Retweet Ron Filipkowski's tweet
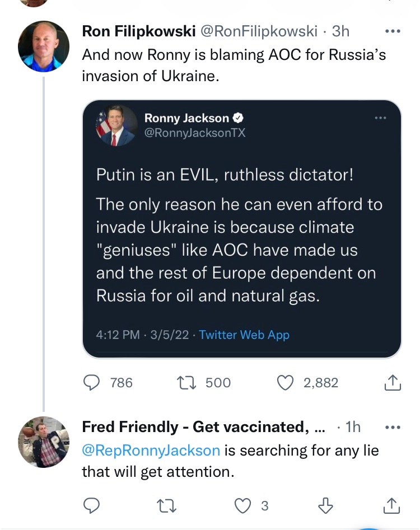Screen dimensions: 420x530 pos(184,383)
